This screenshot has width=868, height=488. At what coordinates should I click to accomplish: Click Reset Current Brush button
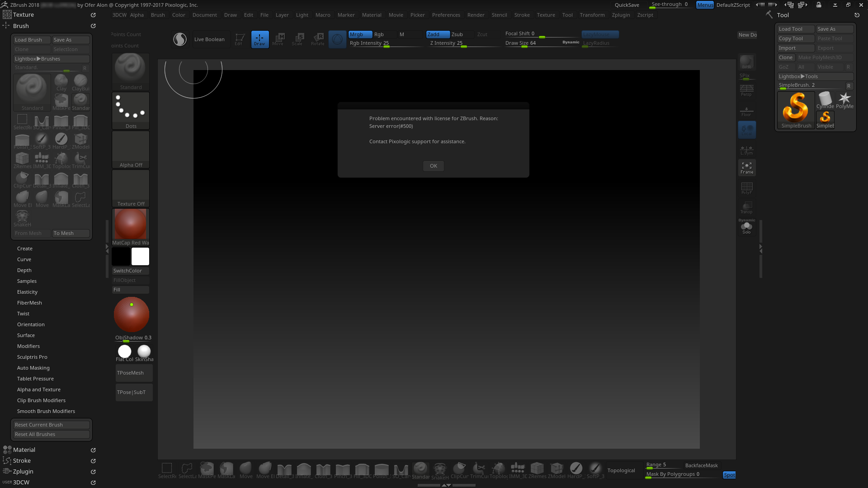[52, 425]
